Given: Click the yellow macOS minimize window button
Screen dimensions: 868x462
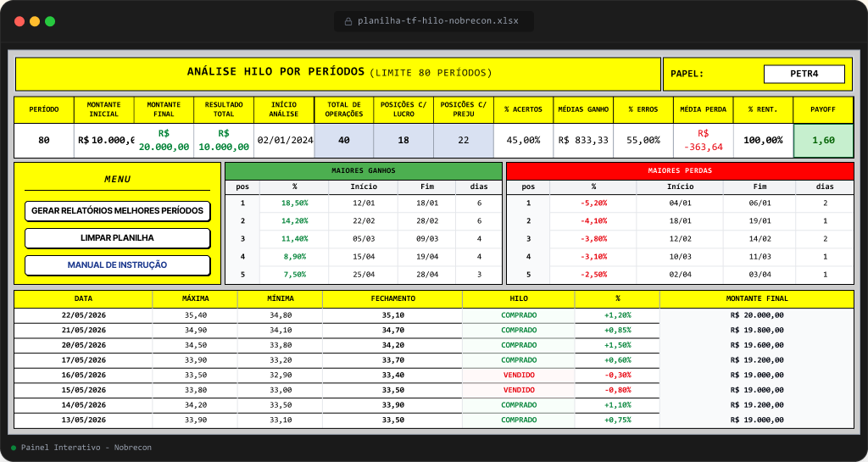Looking at the screenshot, I should (34, 21).
